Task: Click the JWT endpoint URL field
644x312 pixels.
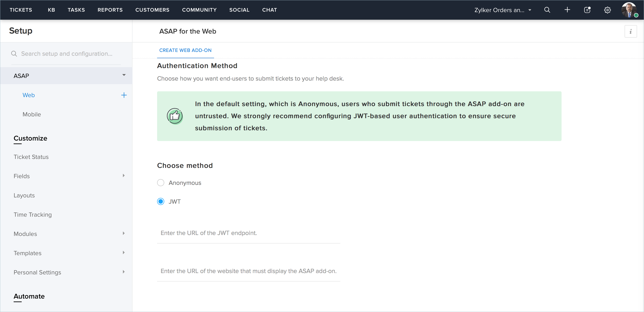Action: point(248,233)
